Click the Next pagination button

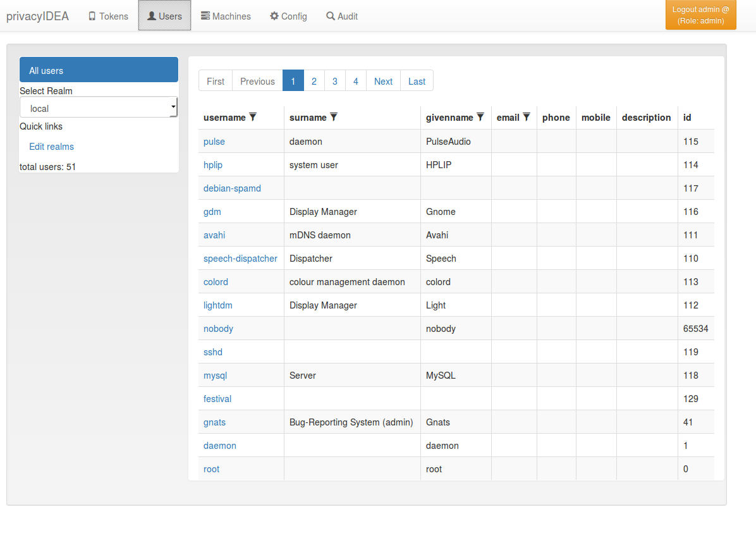click(383, 81)
